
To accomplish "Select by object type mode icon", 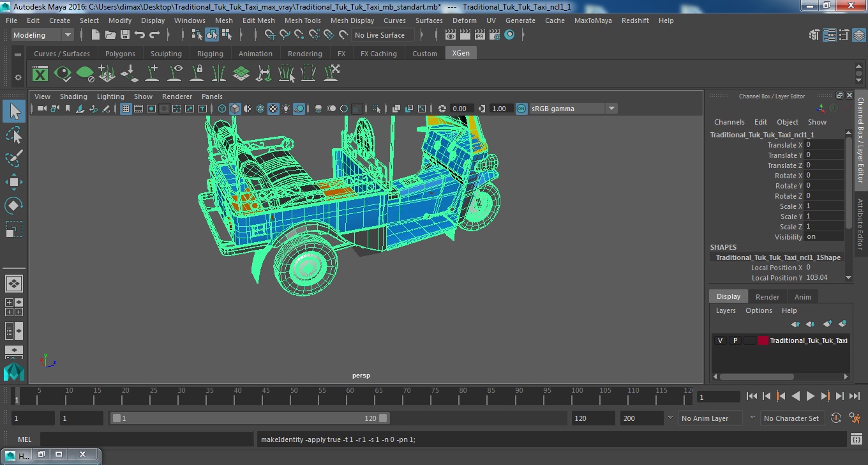I will [x=212, y=35].
